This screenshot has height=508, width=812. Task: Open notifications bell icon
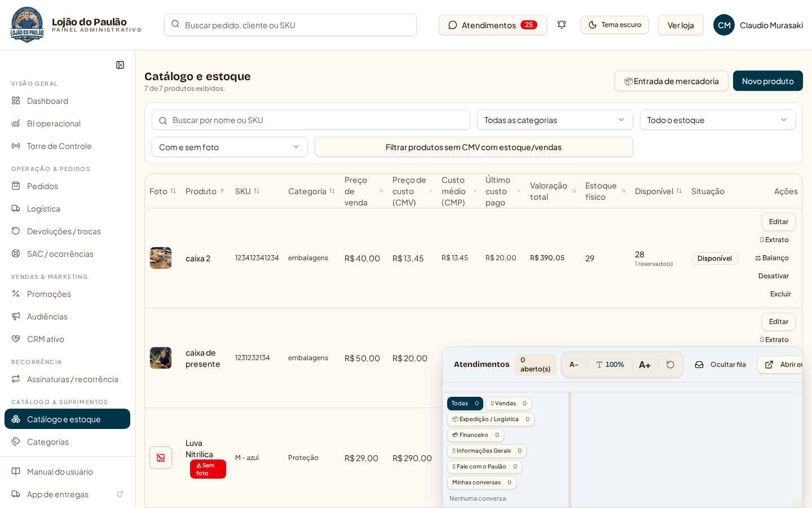(562, 25)
